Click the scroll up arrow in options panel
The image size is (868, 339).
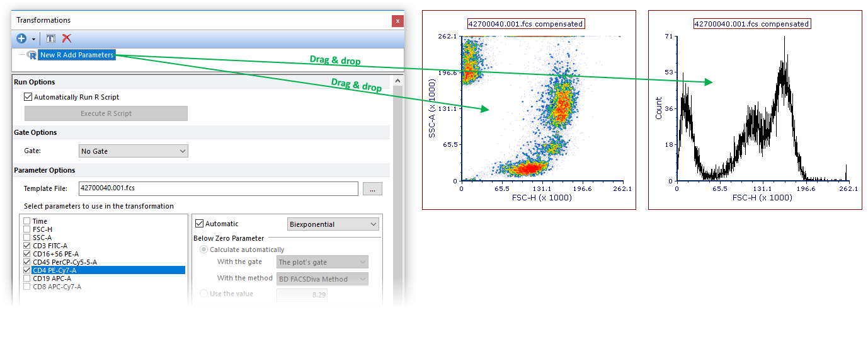[397, 81]
